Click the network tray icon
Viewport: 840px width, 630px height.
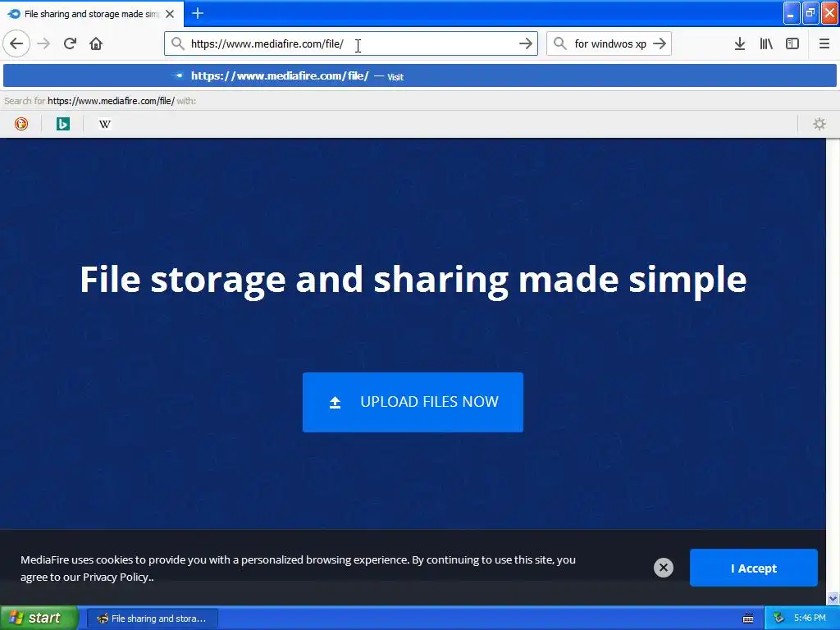(x=779, y=619)
